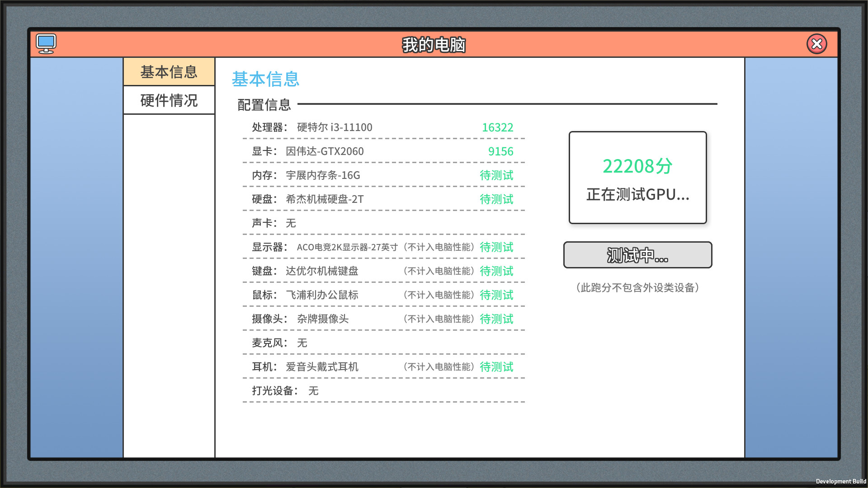868x488 pixels.
Task: Click the 待测试 label for 显示器
Action: point(496,247)
